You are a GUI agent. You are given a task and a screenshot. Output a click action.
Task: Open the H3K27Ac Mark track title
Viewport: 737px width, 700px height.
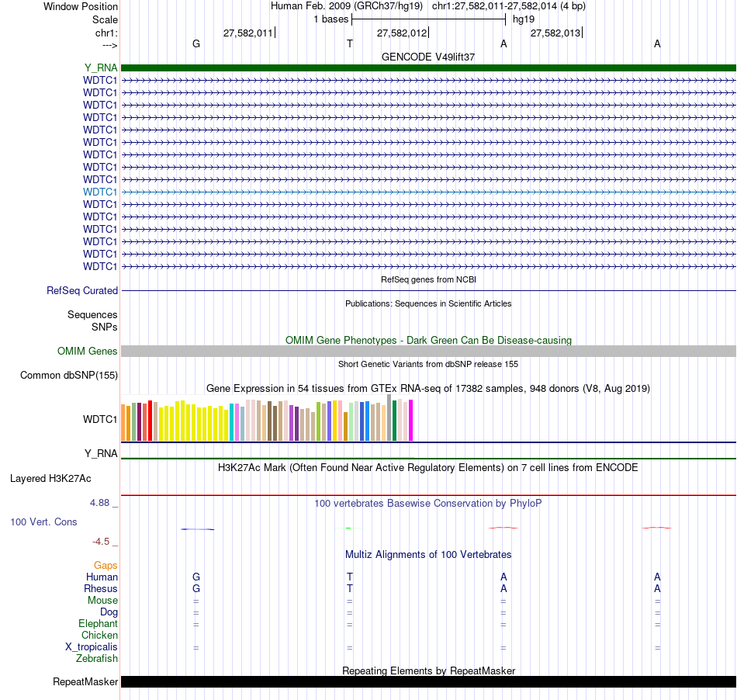(x=428, y=467)
